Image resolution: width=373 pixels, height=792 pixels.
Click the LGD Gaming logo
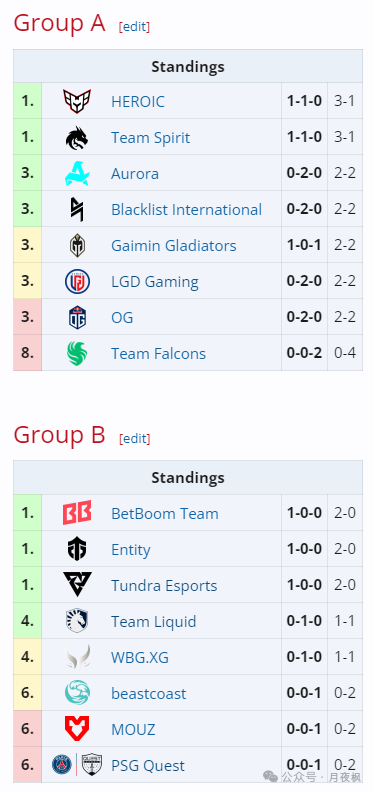[77, 281]
